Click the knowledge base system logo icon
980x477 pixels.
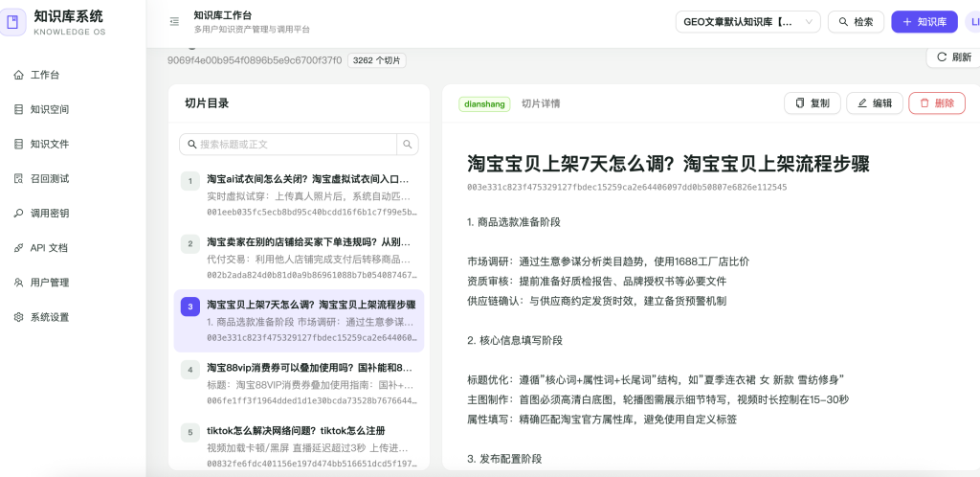point(12,22)
